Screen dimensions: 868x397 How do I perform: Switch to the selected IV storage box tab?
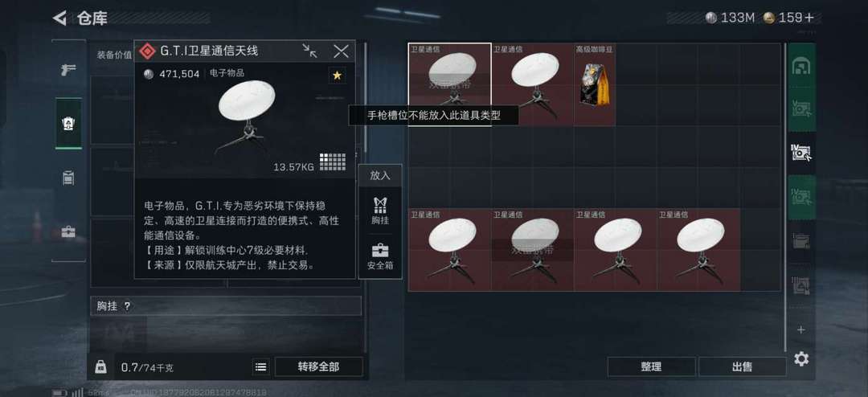pyautogui.click(x=801, y=153)
